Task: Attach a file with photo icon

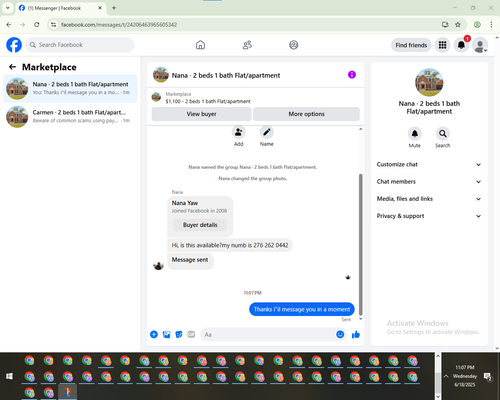Action: (167, 334)
